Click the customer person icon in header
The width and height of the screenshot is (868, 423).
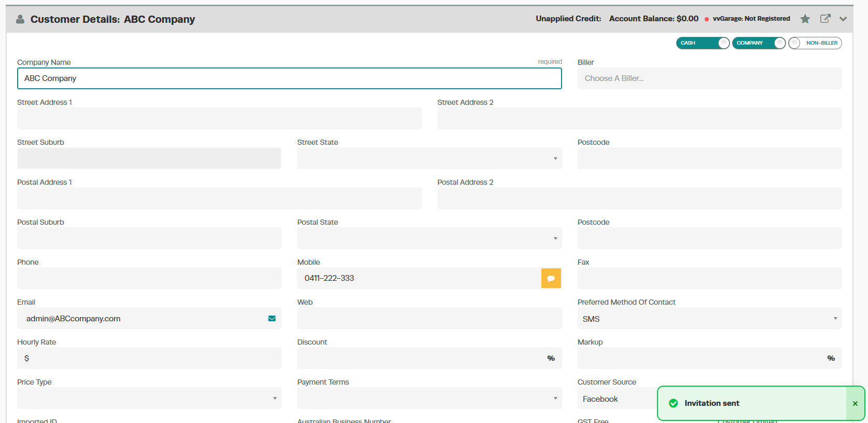point(20,19)
